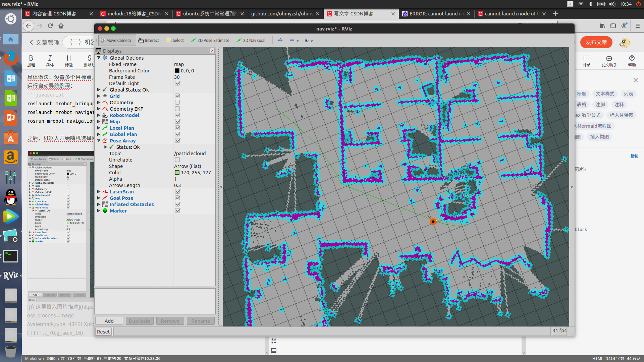Open the Trash in the dock
Image resolution: width=644 pixels, height=362 pixels.
[11, 352]
